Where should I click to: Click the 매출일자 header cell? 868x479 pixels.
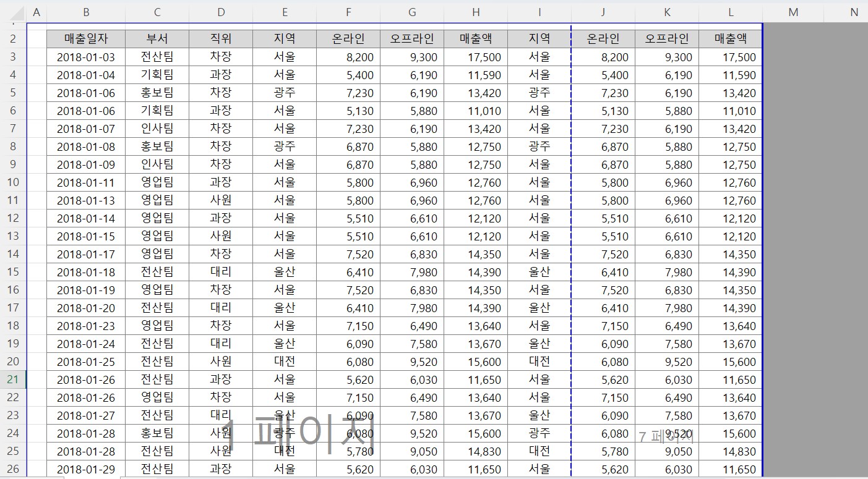point(86,38)
